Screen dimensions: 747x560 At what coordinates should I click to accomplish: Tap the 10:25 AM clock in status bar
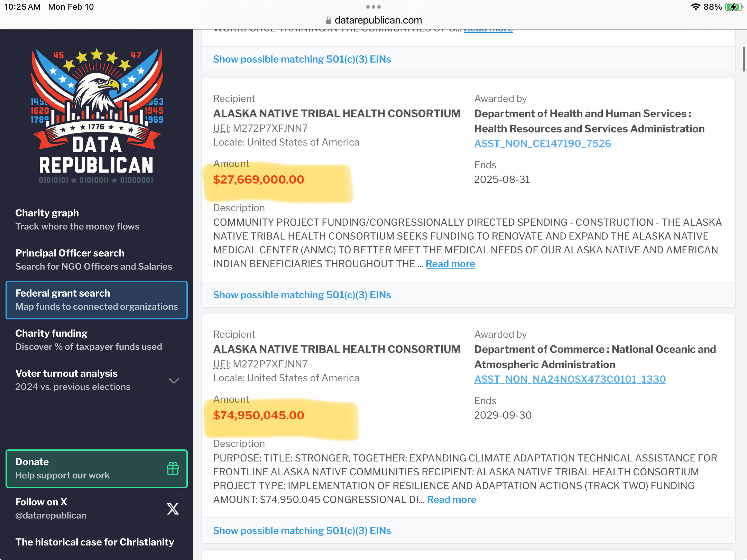[x=22, y=7]
